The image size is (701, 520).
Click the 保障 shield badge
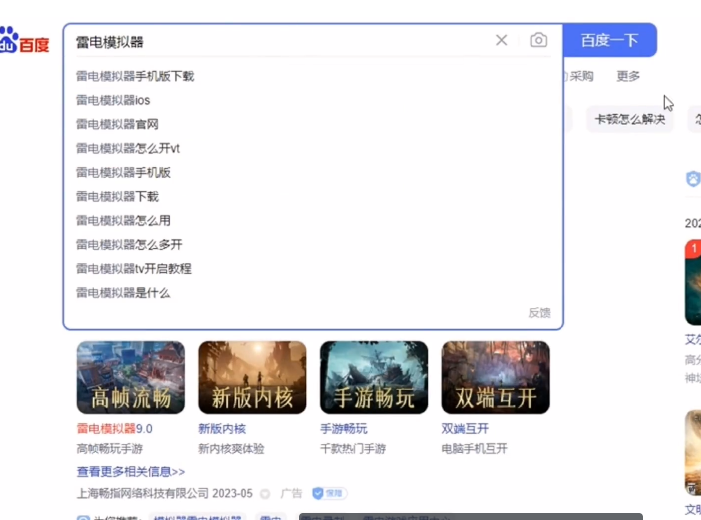(x=330, y=493)
